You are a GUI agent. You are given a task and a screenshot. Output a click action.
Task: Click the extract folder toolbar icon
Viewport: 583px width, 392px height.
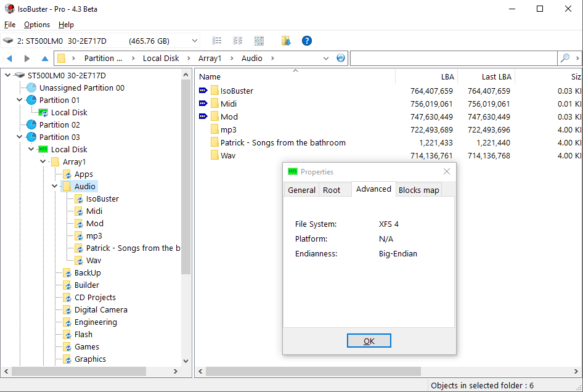pos(285,41)
